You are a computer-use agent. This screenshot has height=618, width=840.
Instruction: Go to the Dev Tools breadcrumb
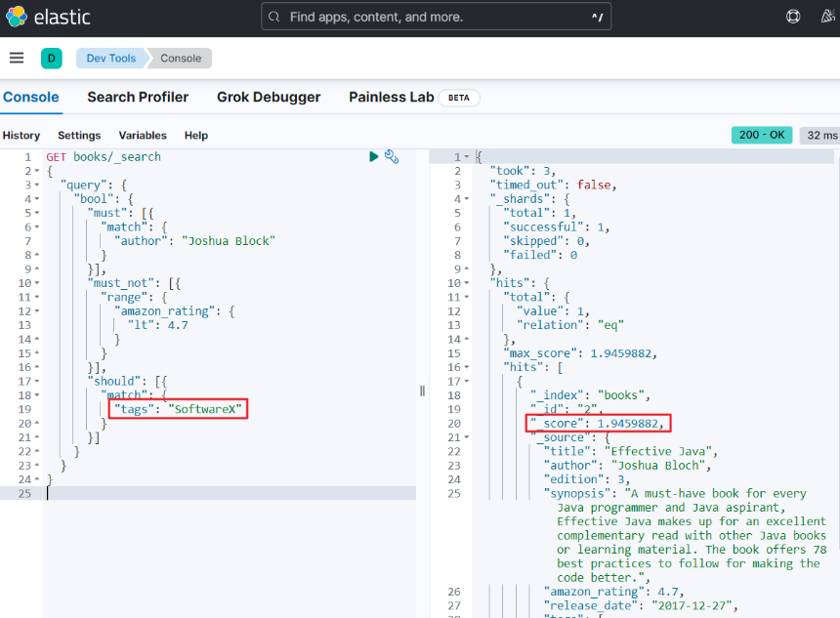111,59
